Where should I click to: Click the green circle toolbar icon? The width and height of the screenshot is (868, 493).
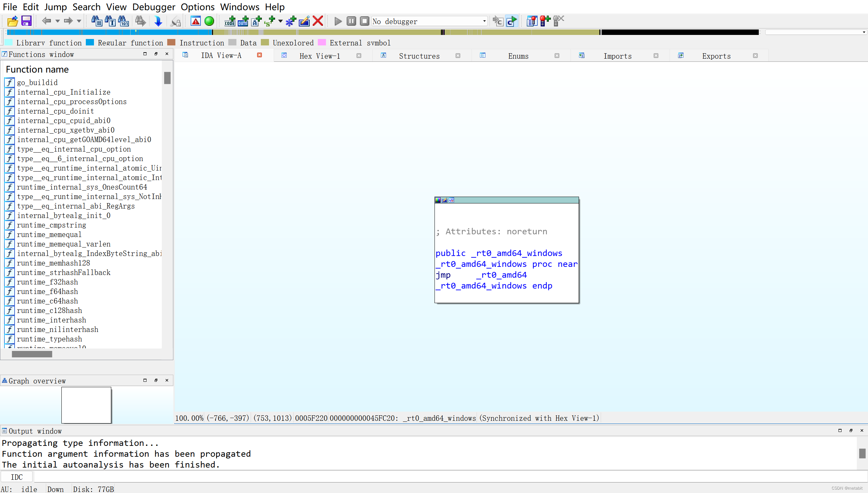coord(209,21)
